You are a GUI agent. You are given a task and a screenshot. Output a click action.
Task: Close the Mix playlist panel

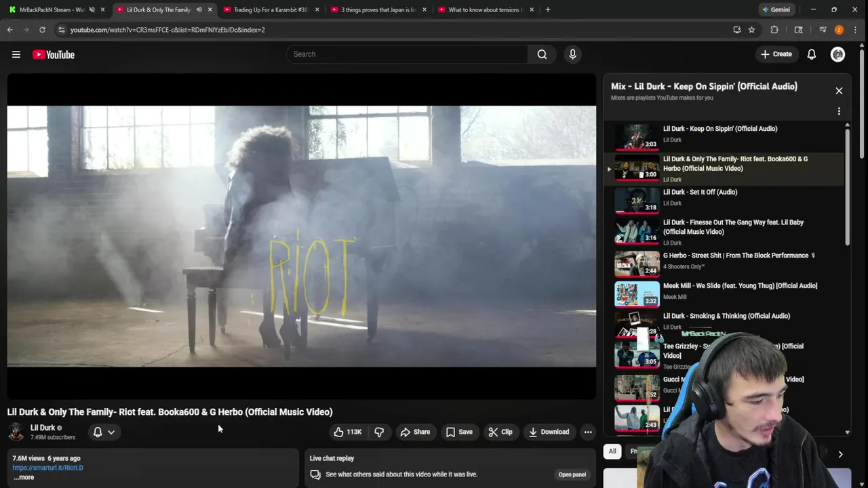tap(839, 91)
